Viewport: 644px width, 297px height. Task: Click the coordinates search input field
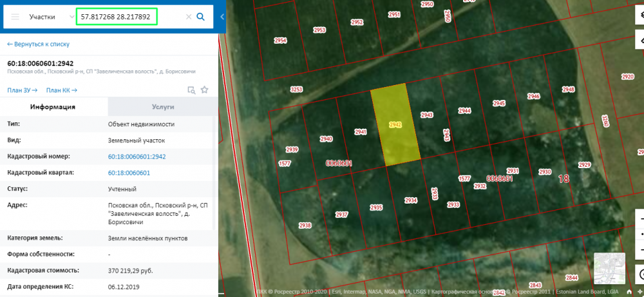pos(117,17)
